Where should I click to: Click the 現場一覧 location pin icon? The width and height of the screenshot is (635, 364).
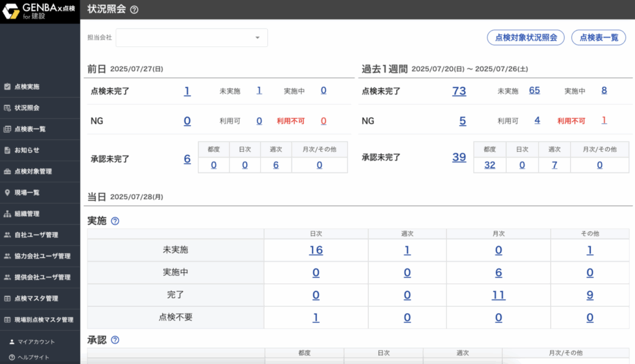(x=7, y=193)
